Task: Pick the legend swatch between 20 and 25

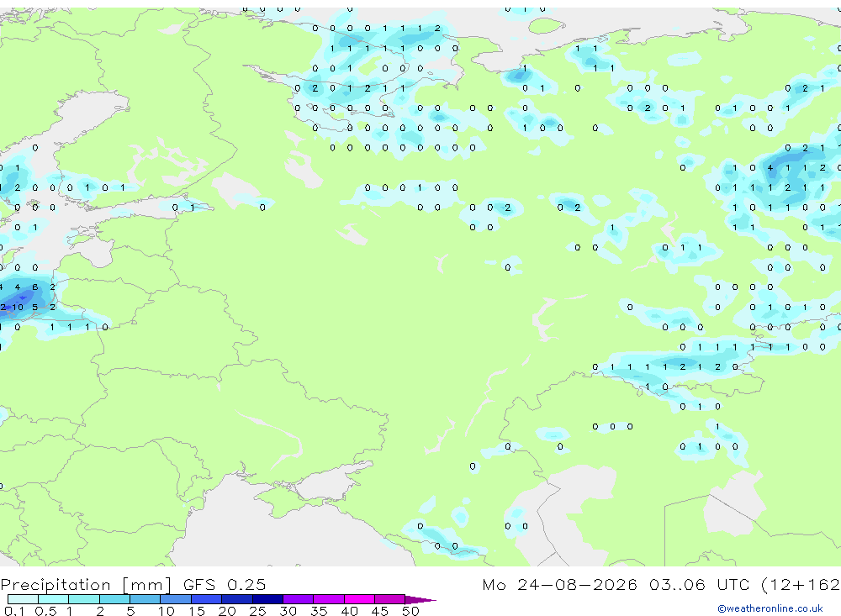Action: pyautogui.click(x=237, y=599)
